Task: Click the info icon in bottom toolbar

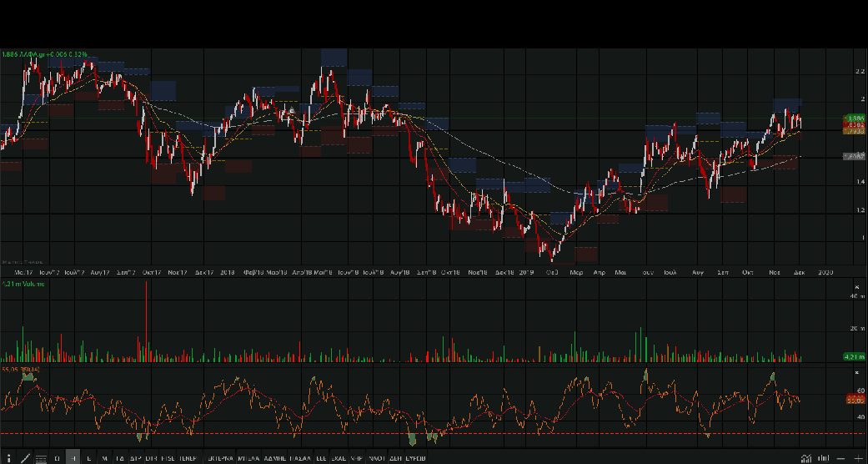Action: click(8, 458)
